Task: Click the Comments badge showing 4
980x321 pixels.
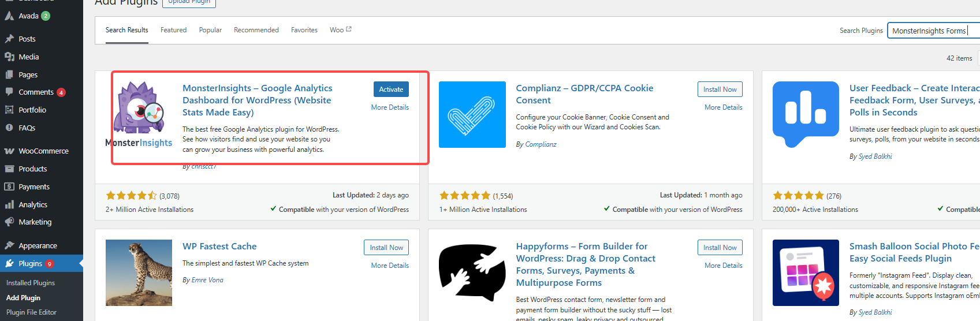Action: click(x=61, y=92)
